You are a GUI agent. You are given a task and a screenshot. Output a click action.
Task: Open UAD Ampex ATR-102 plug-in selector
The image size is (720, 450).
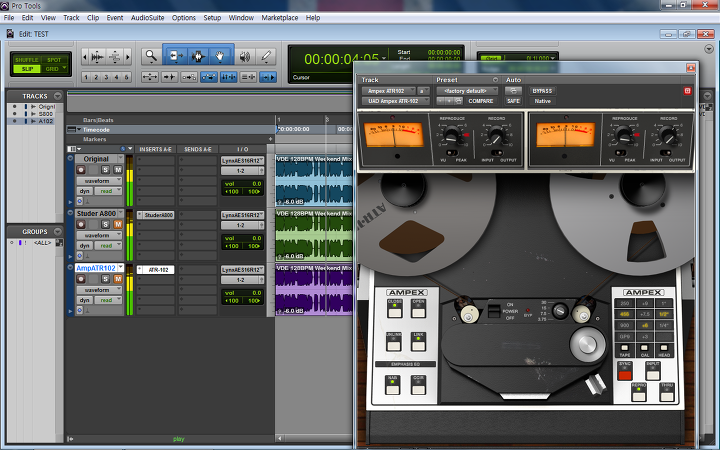click(x=395, y=101)
